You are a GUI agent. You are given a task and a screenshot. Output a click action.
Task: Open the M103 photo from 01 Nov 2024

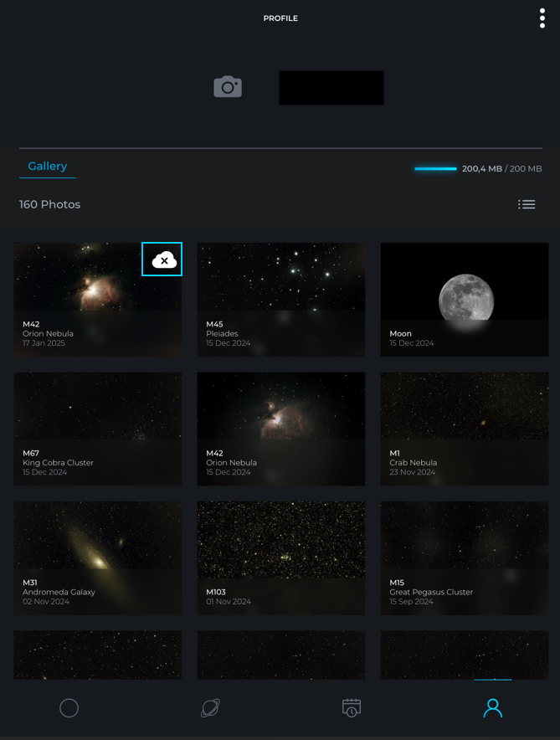tap(280, 558)
